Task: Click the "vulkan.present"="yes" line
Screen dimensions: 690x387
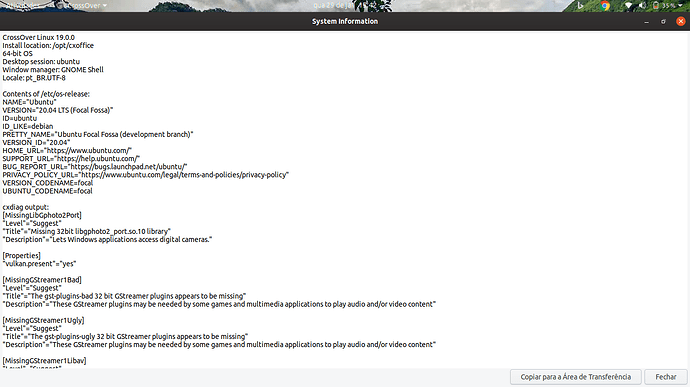Action: [39, 264]
